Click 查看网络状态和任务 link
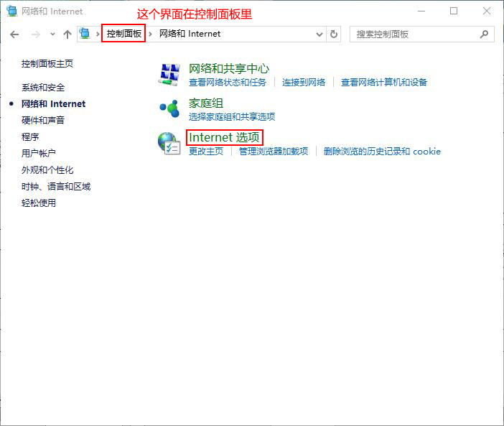The width and height of the screenshot is (504, 426). [x=228, y=83]
